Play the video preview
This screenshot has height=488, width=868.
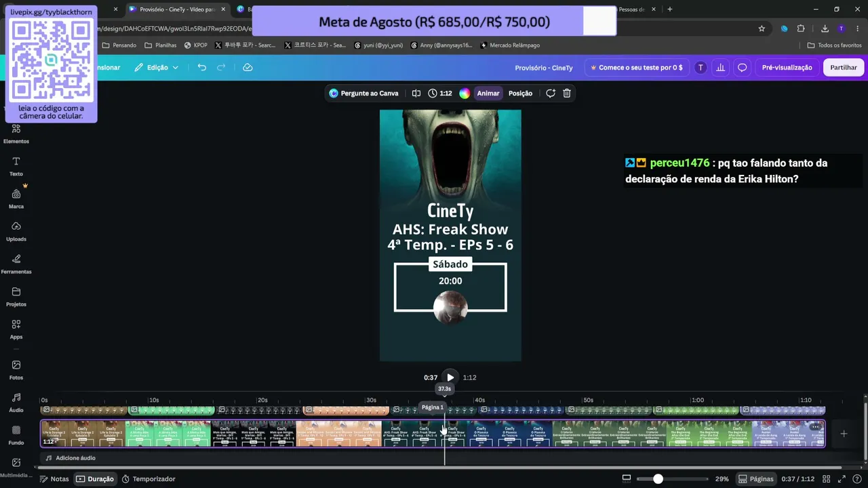tap(450, 378)
